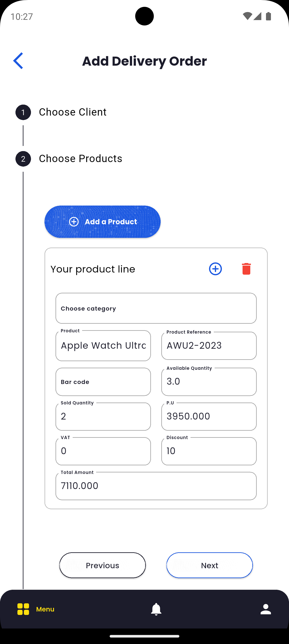Click the Next button
Image resolution: width=289 pixels, height=644 pixels.
pyautogui.click(x=210, y=565)
